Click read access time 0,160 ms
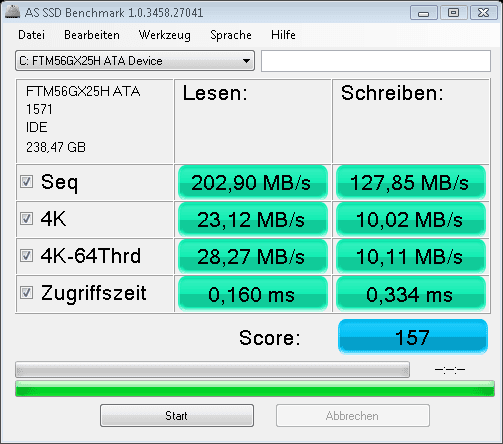Image resolution: width=503 pixels, height=444 pixels. (x=253, y=294)
